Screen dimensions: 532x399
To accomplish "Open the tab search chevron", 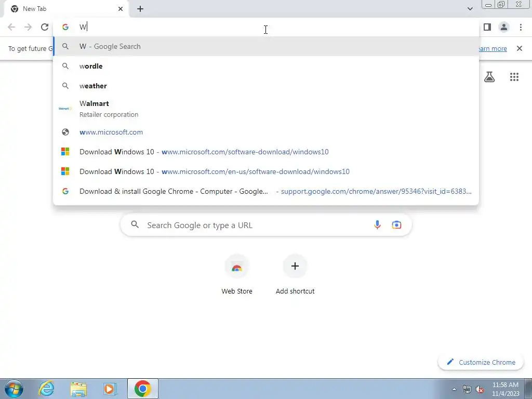I will pos(470,9).
